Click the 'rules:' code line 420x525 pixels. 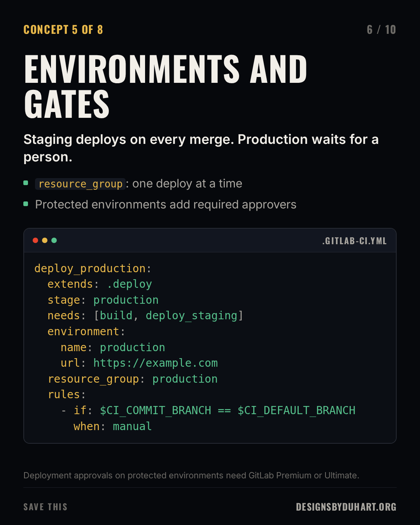click(x=66, y=395)
